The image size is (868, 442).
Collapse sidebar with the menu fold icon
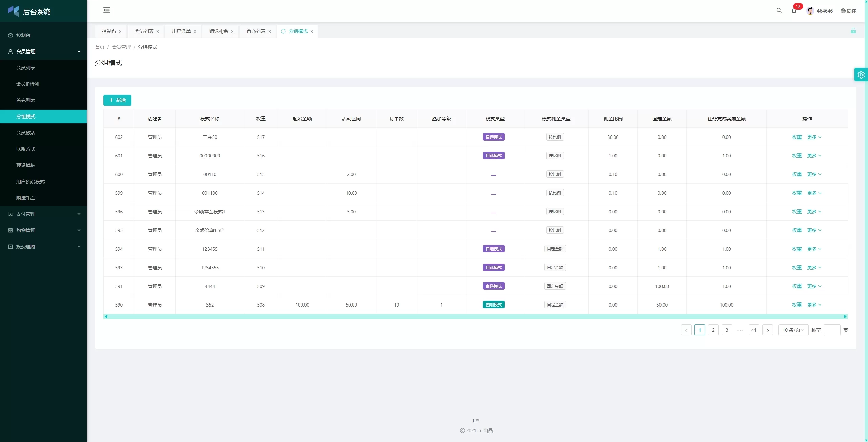coord(106,10)
